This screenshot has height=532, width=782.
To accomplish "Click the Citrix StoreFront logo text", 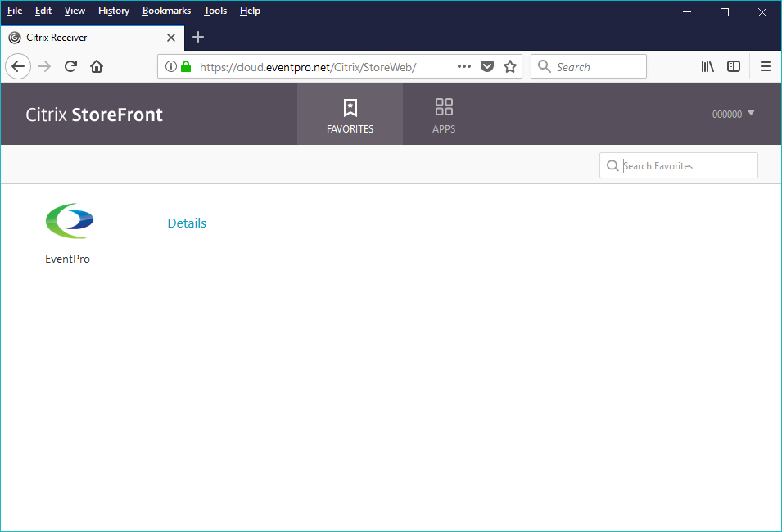I will click(x=94, y=115).
